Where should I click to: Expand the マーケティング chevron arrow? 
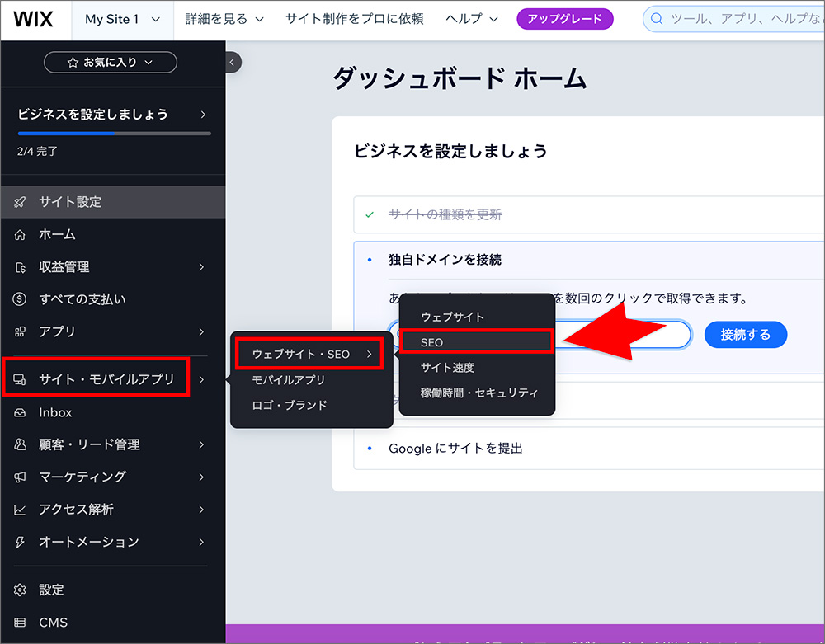pos(201,477)
